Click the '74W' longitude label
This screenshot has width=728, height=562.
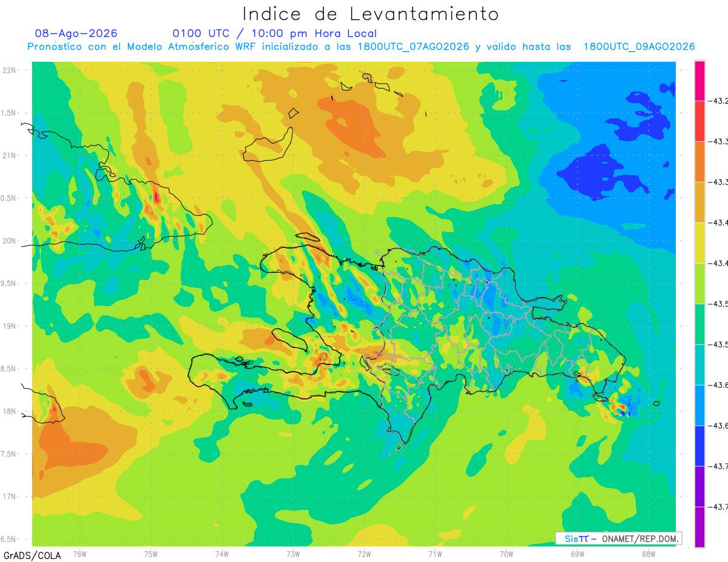click(x=222, y=554)
